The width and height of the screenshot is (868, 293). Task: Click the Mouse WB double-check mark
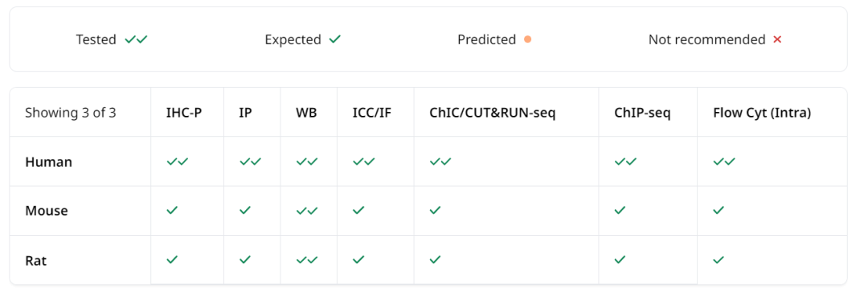(307, 210)
